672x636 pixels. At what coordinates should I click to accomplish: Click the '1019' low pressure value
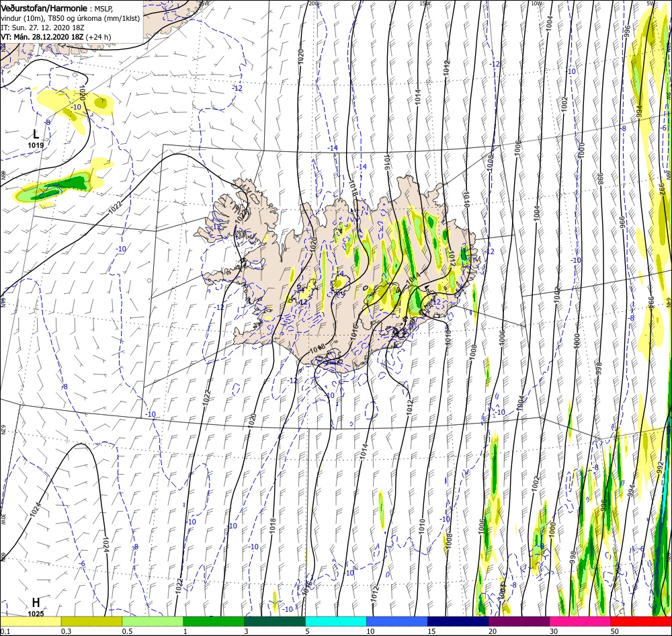(x=36, y=145)
